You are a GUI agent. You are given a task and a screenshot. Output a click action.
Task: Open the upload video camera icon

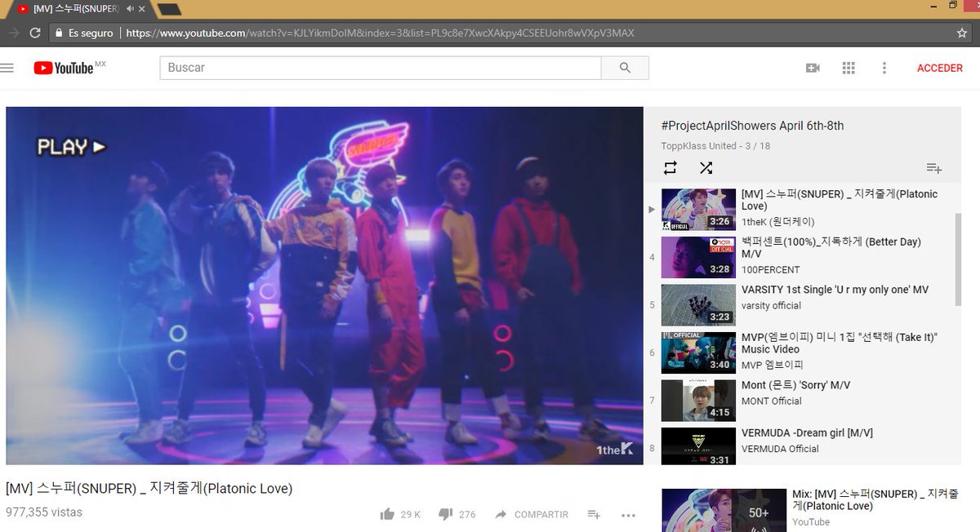(813, 68)
